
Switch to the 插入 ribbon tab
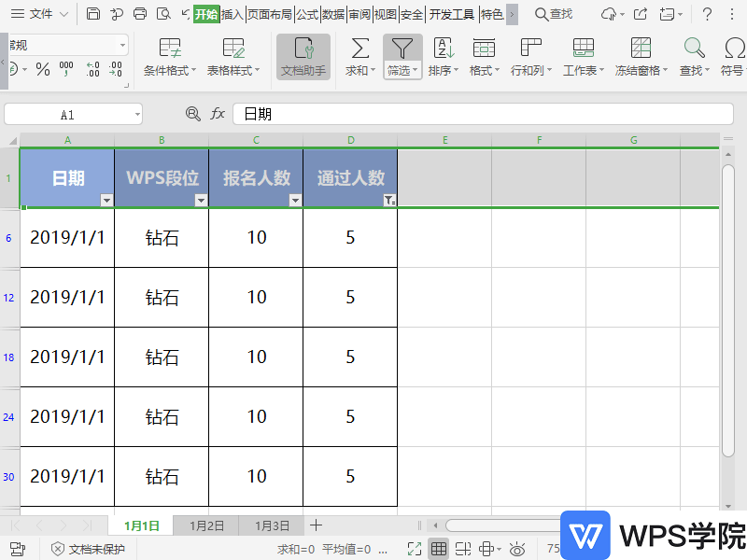coord(233,14)
